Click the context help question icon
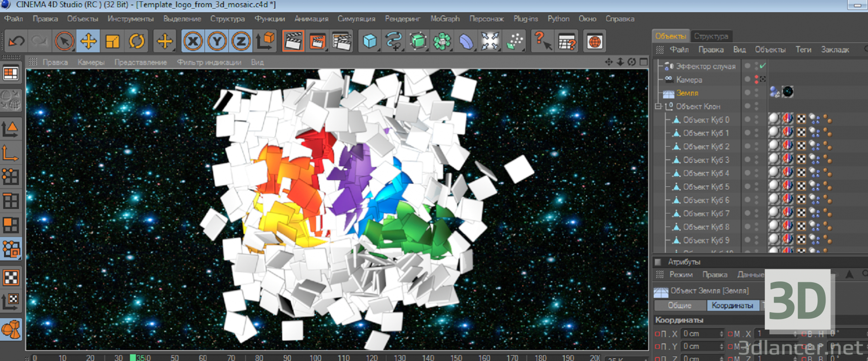Image resolution: width=868 pixels, height=361 pixels. 542,41
